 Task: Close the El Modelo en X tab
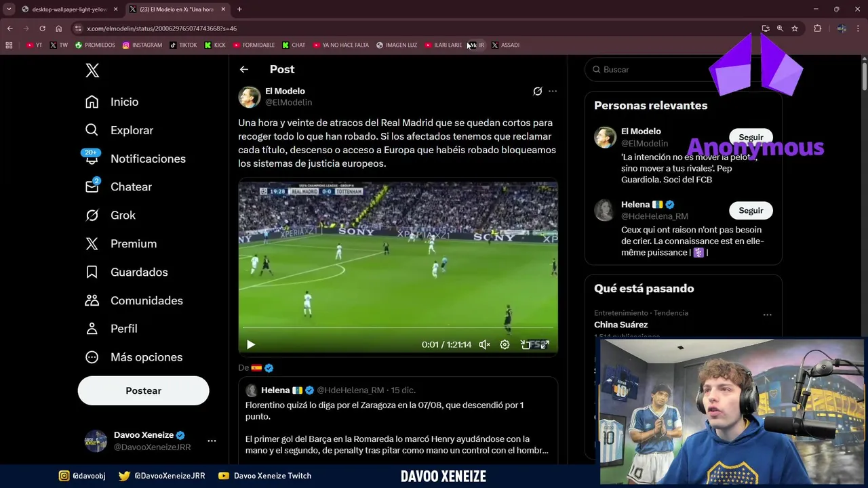pos(223,9)
